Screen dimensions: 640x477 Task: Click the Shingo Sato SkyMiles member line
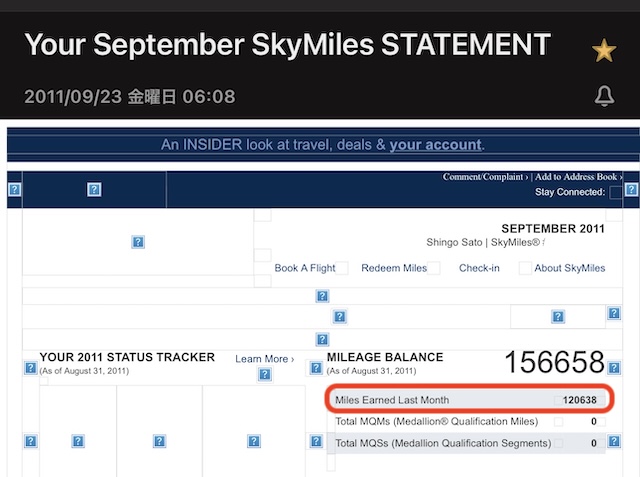(485, 242)
